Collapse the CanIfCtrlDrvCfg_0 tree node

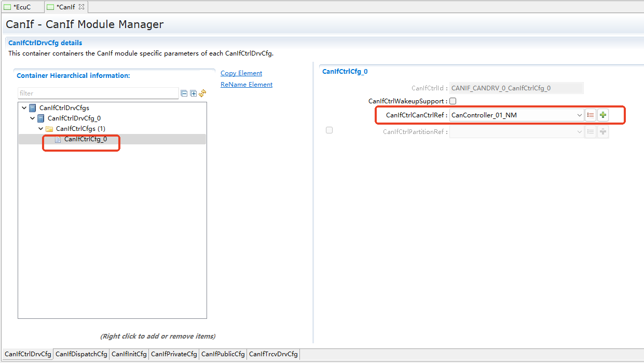(32, 118)
